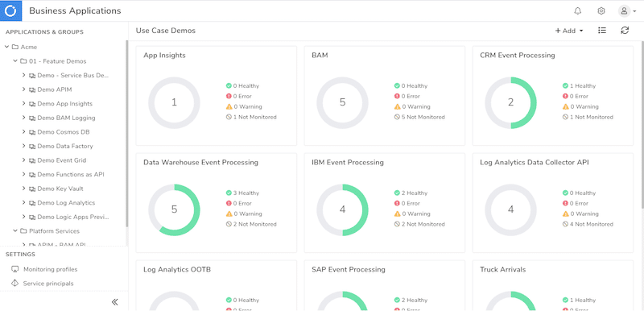Open the settings gear icon
The image size is (644, 311).
click(x=601, y=11)
